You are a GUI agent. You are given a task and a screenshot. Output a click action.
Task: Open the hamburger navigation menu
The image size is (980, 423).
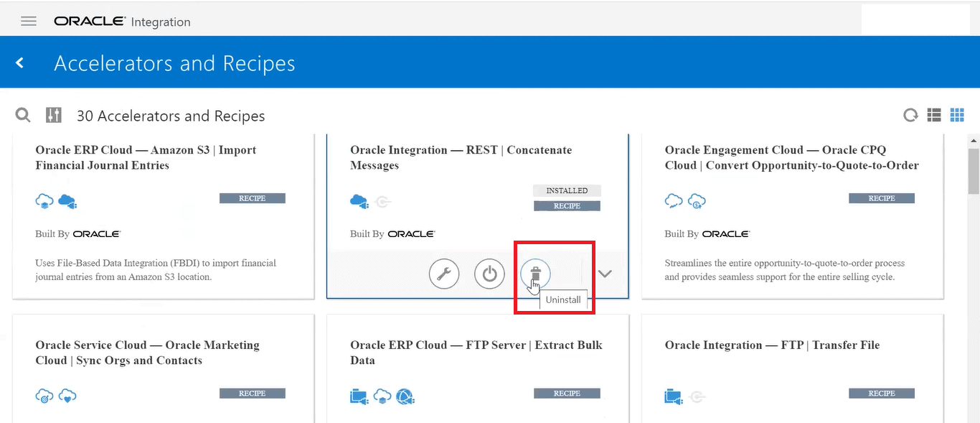(x=29, y=21)
